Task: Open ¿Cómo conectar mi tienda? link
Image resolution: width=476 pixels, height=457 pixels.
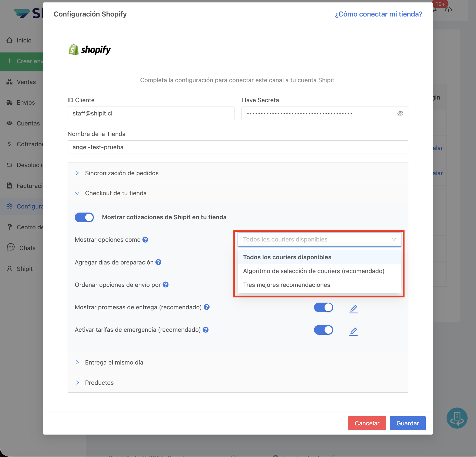Action: (x=378, y=14)
